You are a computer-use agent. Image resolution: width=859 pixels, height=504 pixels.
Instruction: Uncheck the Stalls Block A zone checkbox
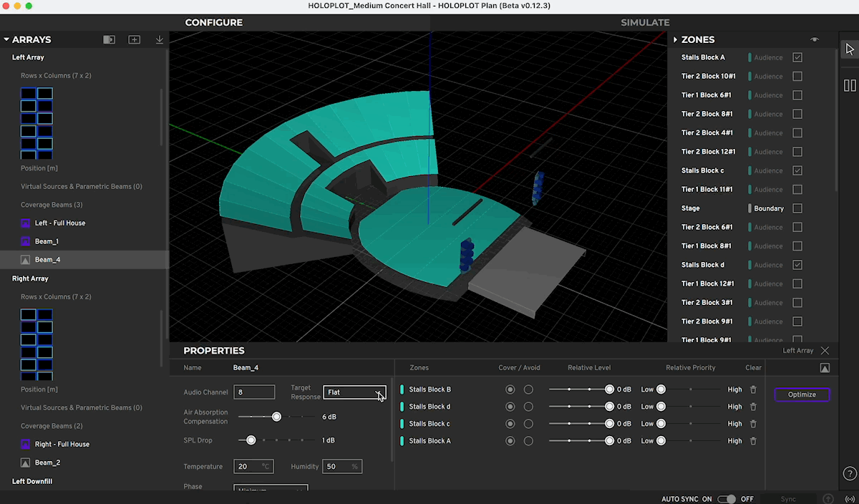[x=797, y=57]
